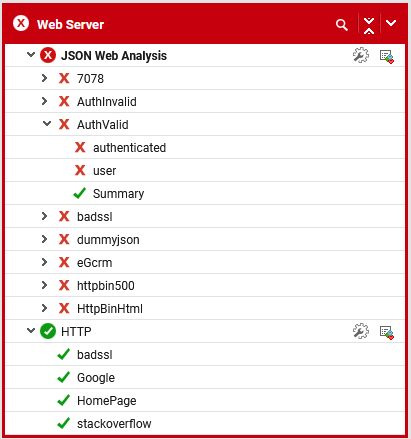The height and width of the screenshot is (439, 411).
Task: Collapse the AuthValid node
Action: (x=47, y=124)
